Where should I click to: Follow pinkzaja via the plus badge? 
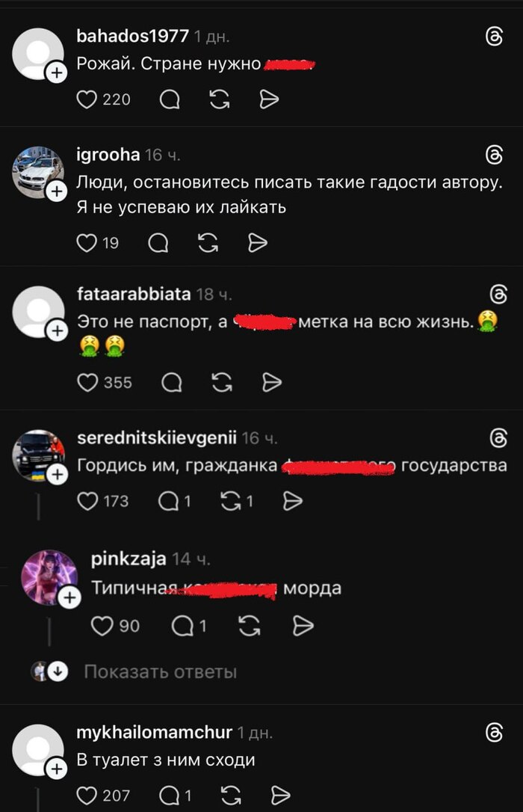click(69, 597)
